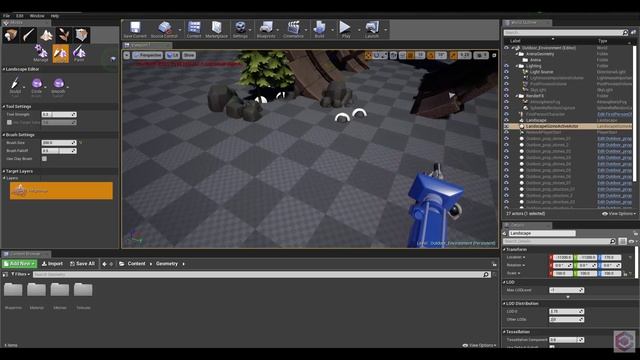640x360 pixels.
Task: Open the Marketplace from the toolbar
Action: click(216, 29)
